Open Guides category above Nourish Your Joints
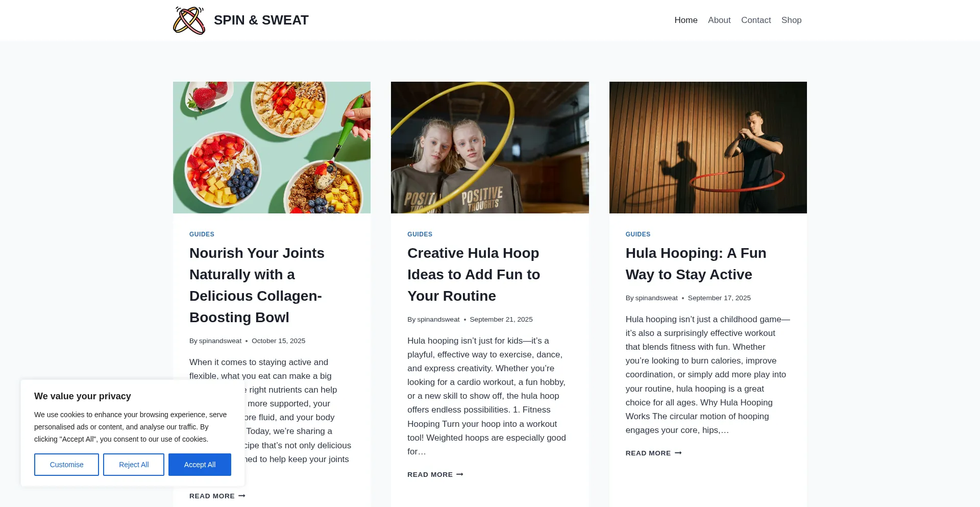This screenshot has width=980, height=507. [202, 234]
